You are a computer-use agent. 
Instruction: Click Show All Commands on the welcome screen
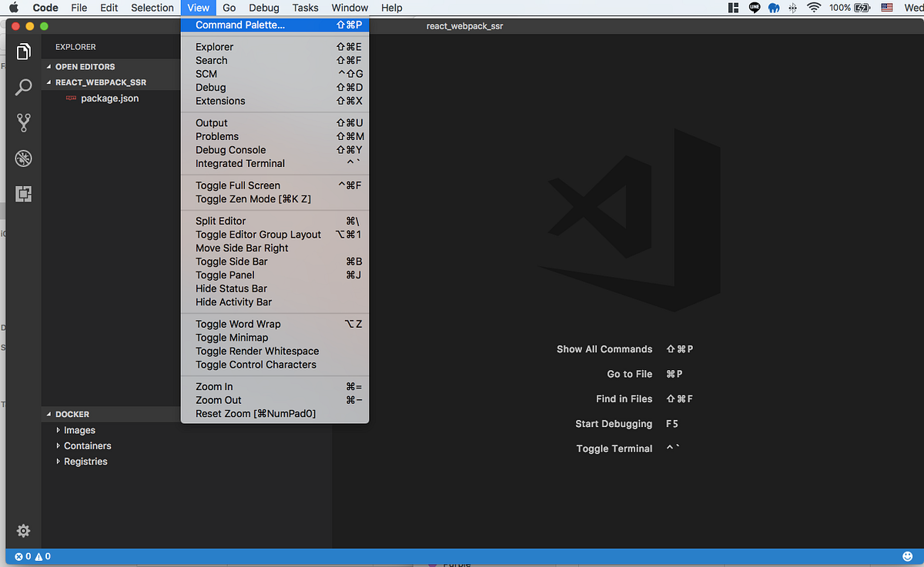point(604,349)
